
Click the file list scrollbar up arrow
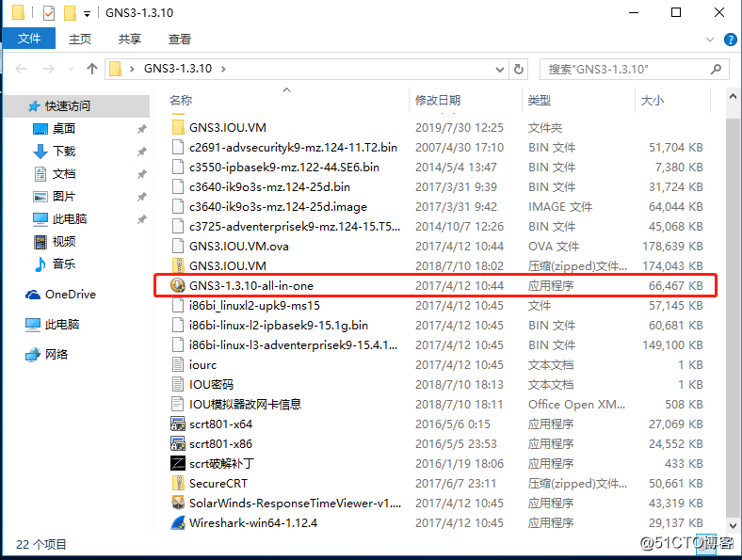[733, 97]
